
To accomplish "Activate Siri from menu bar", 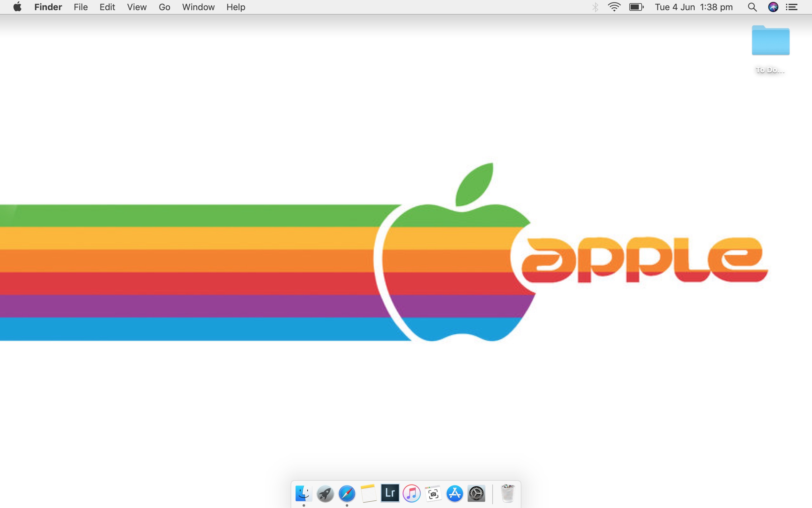I will (x=773, y=7).
